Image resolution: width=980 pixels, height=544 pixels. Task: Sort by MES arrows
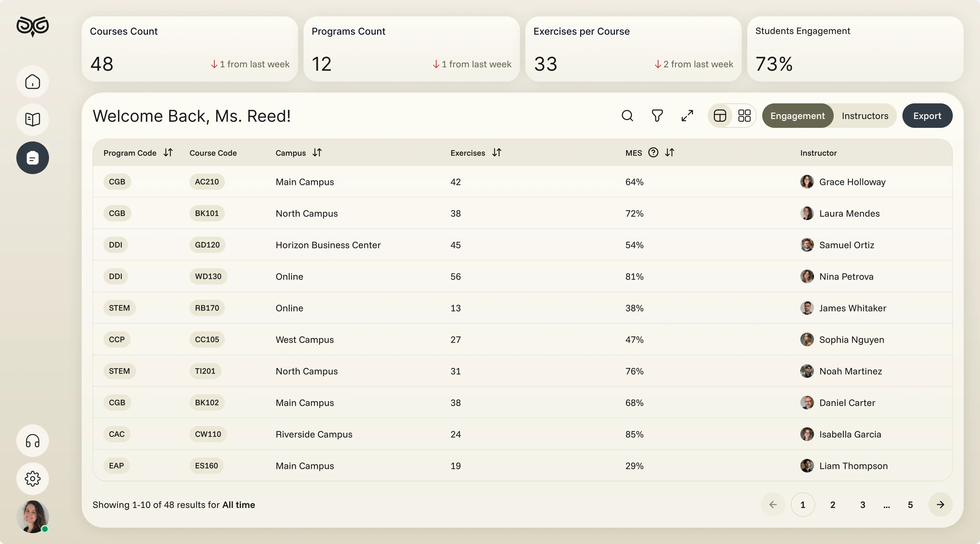[x=670, y=153]
